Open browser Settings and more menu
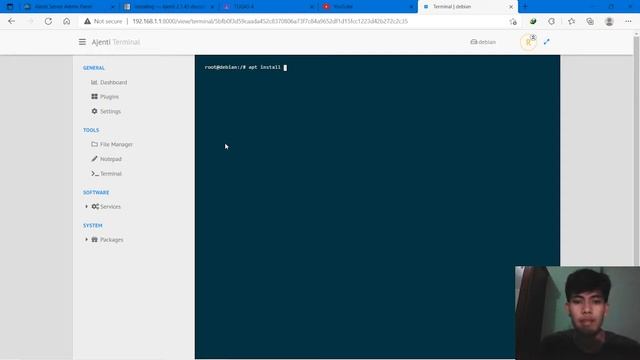The image size is (640, 360). (x=628, y=21)
